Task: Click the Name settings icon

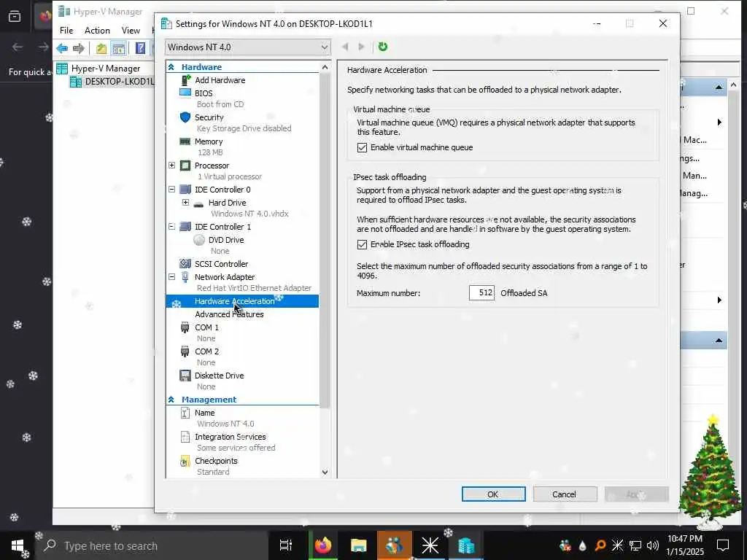Action: [185, 413]
